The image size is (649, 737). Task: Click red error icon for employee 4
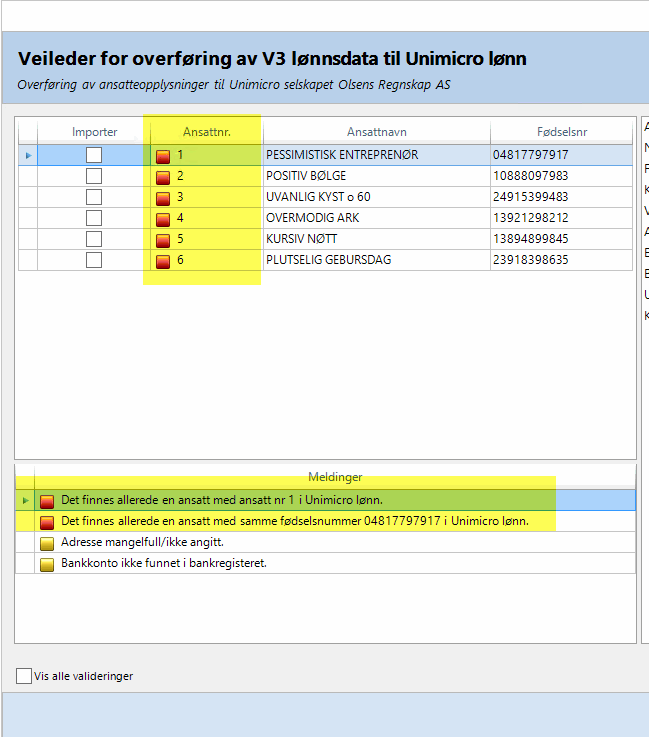(163, 219)
